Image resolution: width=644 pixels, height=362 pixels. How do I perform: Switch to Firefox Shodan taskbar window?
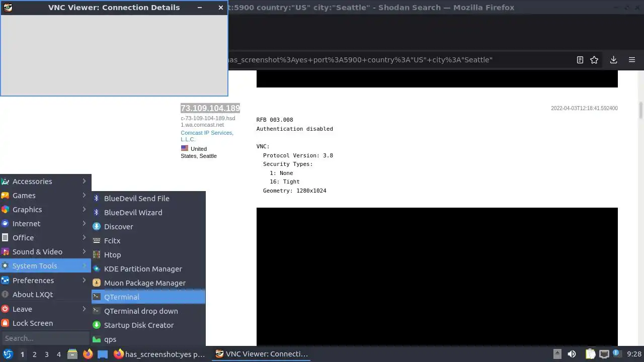coord(160,354)
